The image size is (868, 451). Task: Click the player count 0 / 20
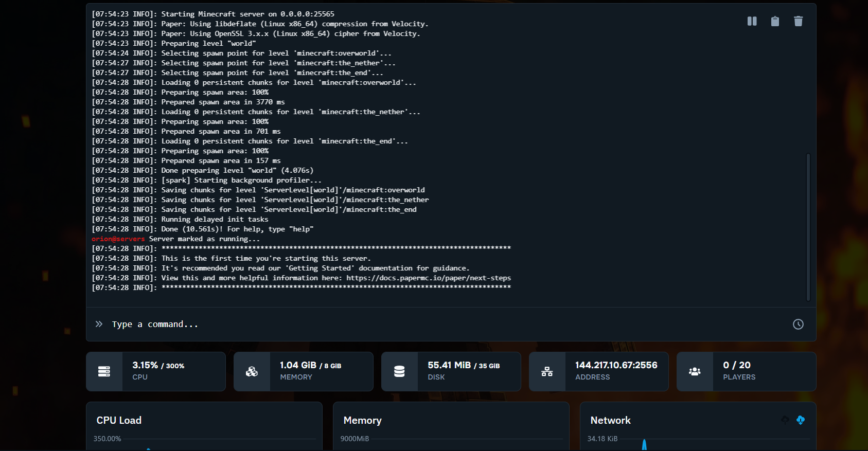(x=737, y=365)
